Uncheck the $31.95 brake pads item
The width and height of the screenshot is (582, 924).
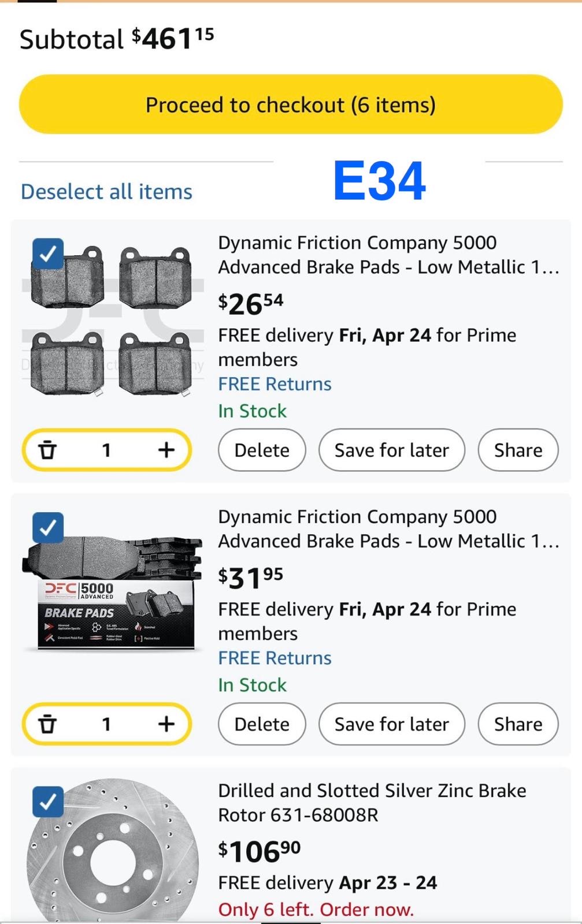click(48, 527)
